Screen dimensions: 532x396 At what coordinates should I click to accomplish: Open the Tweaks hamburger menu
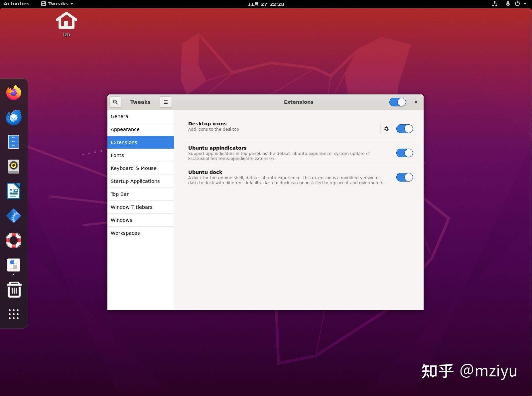tap(166, 102)
